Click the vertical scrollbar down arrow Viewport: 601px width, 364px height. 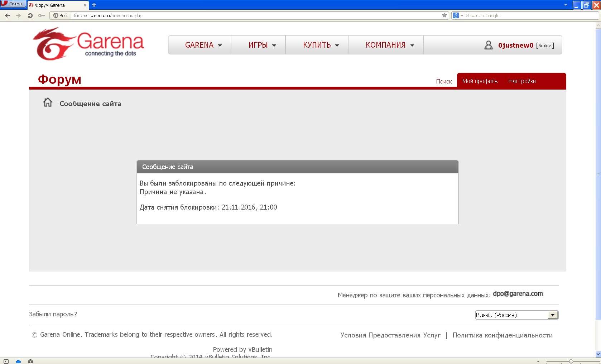(x=598, y=354)
